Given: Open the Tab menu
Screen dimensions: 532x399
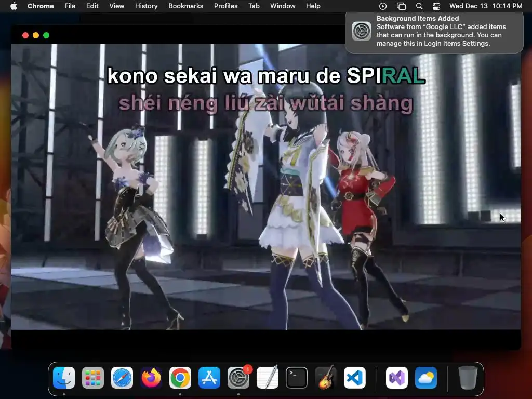Looking at the screenshot, I should click(x=254, y=6).
